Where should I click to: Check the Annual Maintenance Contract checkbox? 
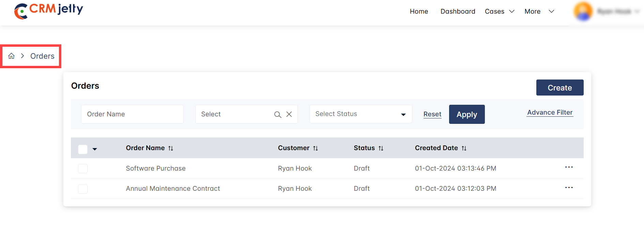[x=83, y=189]
